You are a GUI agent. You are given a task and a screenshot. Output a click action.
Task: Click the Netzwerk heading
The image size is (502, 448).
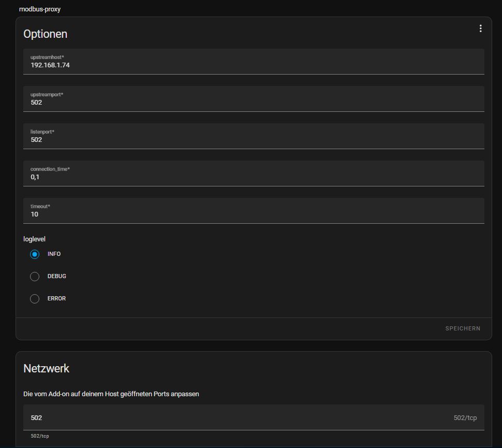[x=47, y=369]
